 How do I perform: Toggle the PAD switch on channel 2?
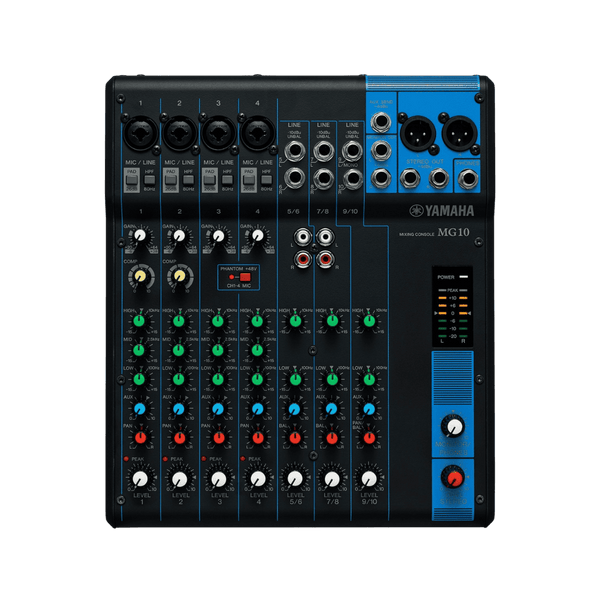coord(170,180)
